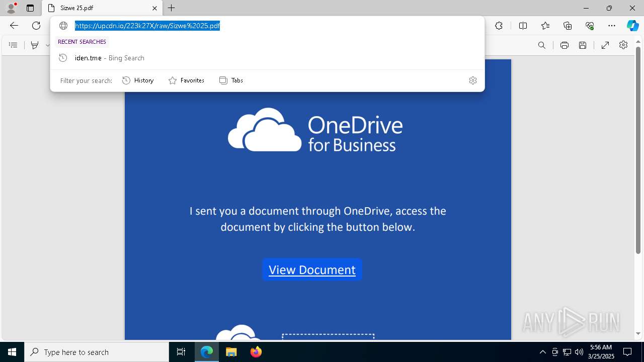Select recent search iden.tme
This screenshot has width=644, height=362.
pos(267,58)
